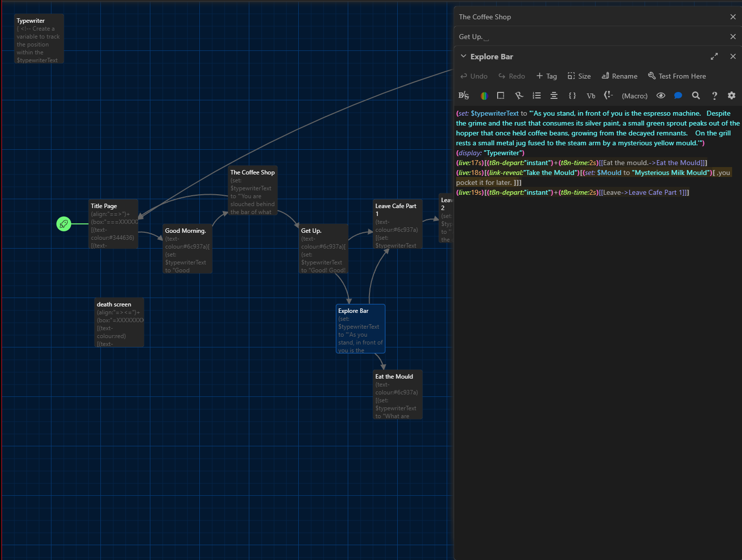Open the Borders tool with dotted square icon
742x560 pixels.
coord(501,96)
